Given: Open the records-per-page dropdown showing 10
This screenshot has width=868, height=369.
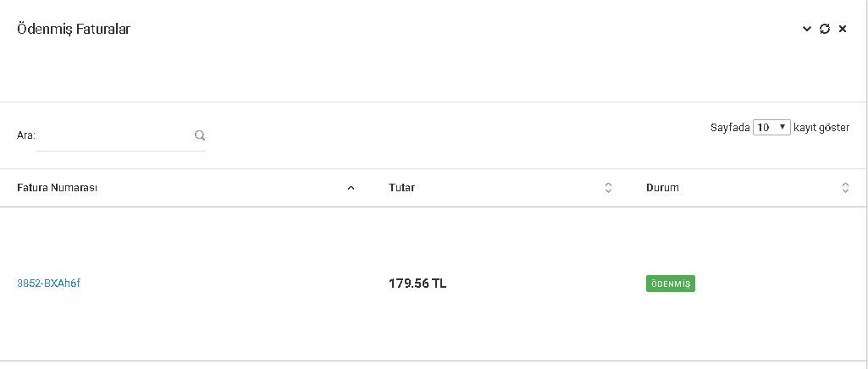Looking at the screenshot, I should point(771,127).
